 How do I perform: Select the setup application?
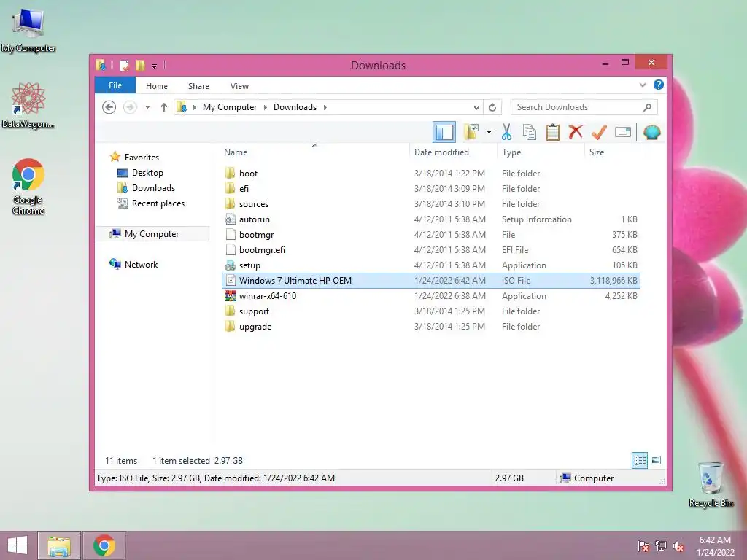tap(431, 265)
